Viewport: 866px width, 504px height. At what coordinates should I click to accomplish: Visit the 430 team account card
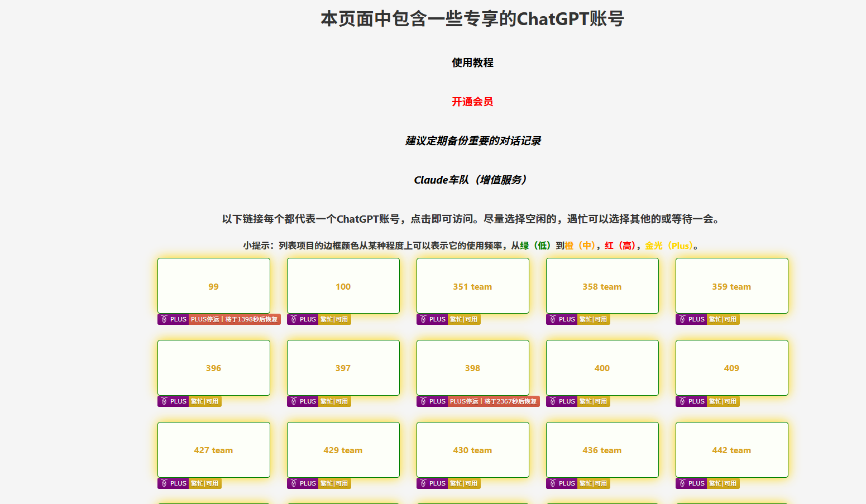(x=473, y=450)
